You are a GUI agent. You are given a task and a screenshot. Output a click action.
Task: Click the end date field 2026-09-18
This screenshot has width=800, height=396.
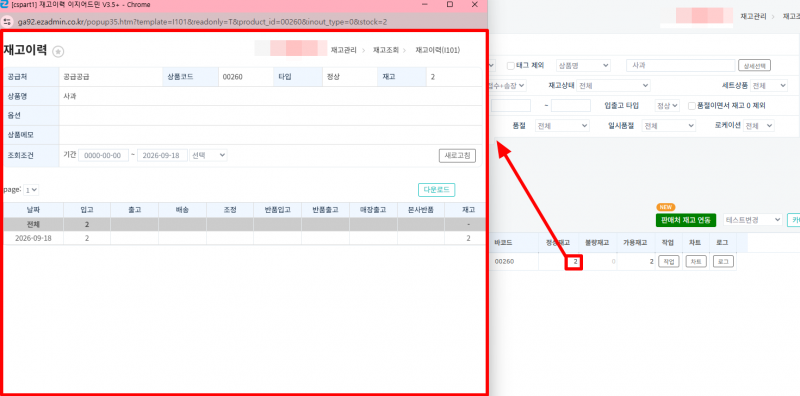tap(162, 156)
